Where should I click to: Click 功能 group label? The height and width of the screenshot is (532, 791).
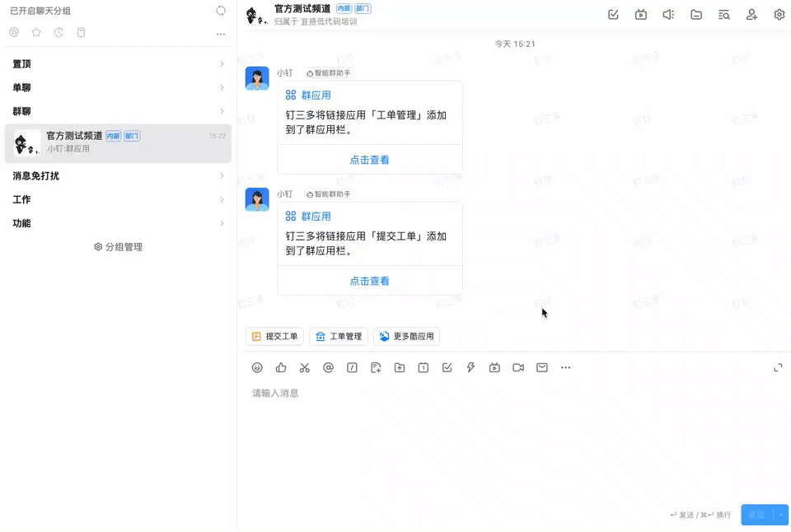(21, 223)
